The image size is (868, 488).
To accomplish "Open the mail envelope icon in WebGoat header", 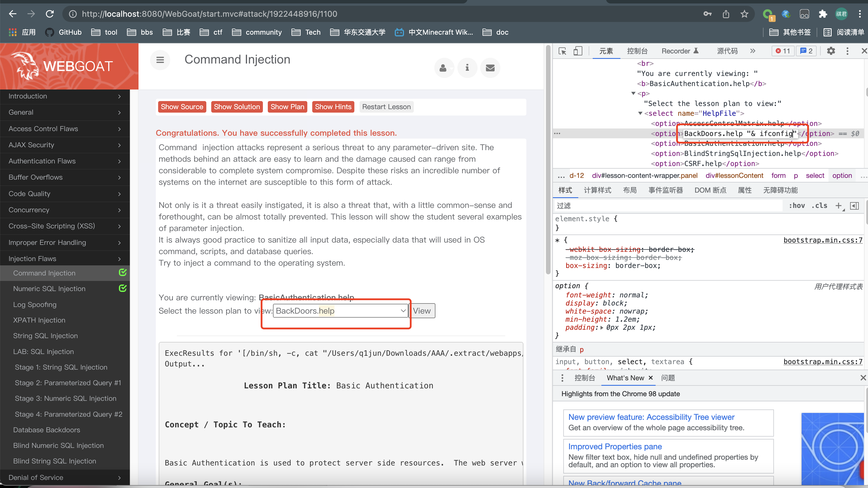I will (490, 68).
